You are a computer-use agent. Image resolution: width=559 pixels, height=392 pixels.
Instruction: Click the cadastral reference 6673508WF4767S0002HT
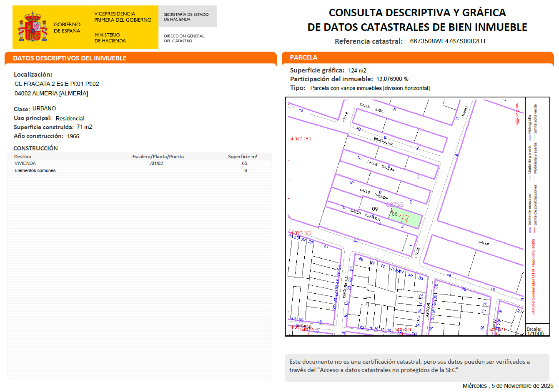(448, 41)
